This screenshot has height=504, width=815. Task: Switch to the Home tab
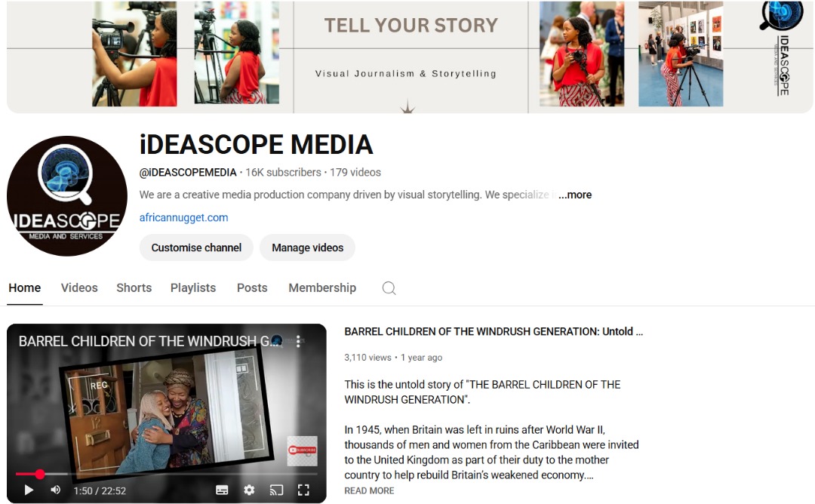tap(24, 288)
